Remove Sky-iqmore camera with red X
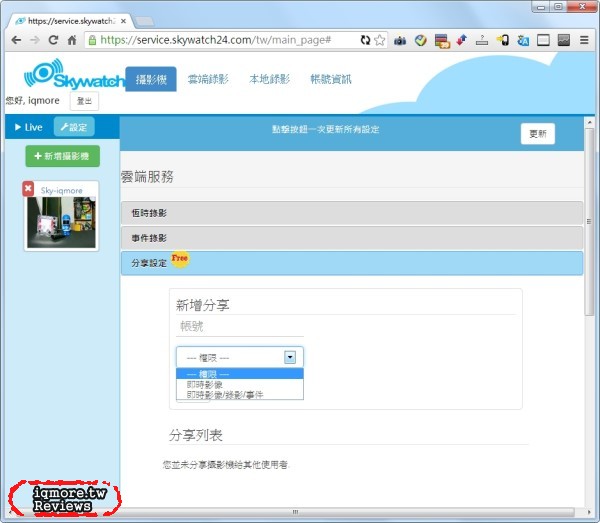The height and width of the screenshot is (523, 600). (28, 189)
